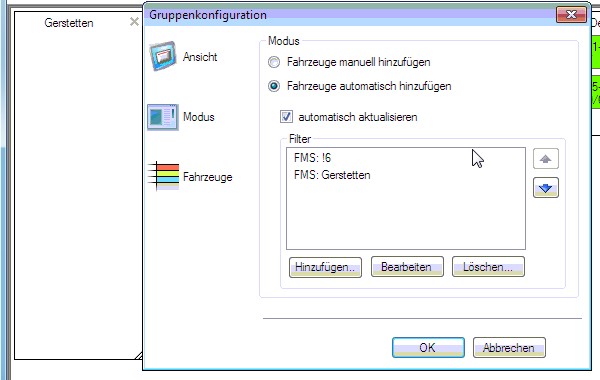Viewport: 600px width, 380px height.
Task: Close the Gruppenkonfiguration dialog window
Action: tap(571, 15)
